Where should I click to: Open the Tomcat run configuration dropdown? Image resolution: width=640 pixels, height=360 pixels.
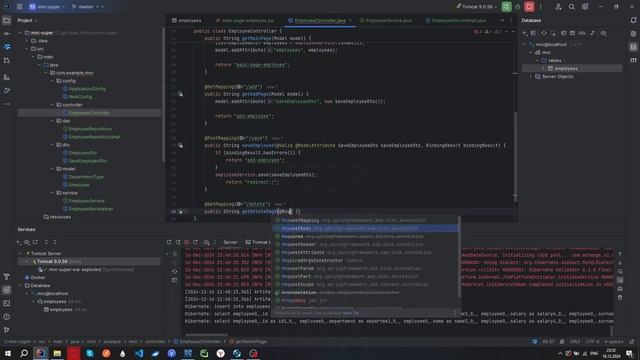(x=476, y=7)
